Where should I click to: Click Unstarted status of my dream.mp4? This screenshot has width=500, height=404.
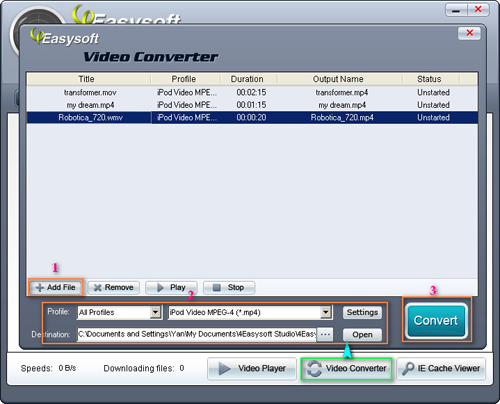click(x=433, y=105)
